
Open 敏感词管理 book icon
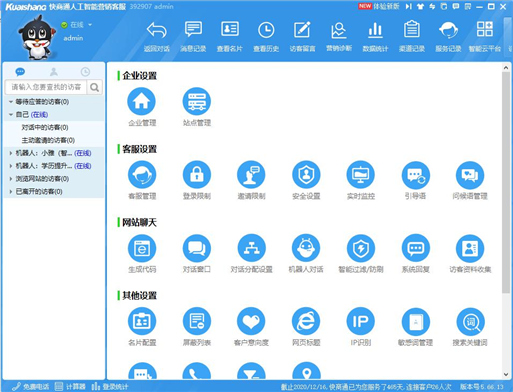[415, 321]
